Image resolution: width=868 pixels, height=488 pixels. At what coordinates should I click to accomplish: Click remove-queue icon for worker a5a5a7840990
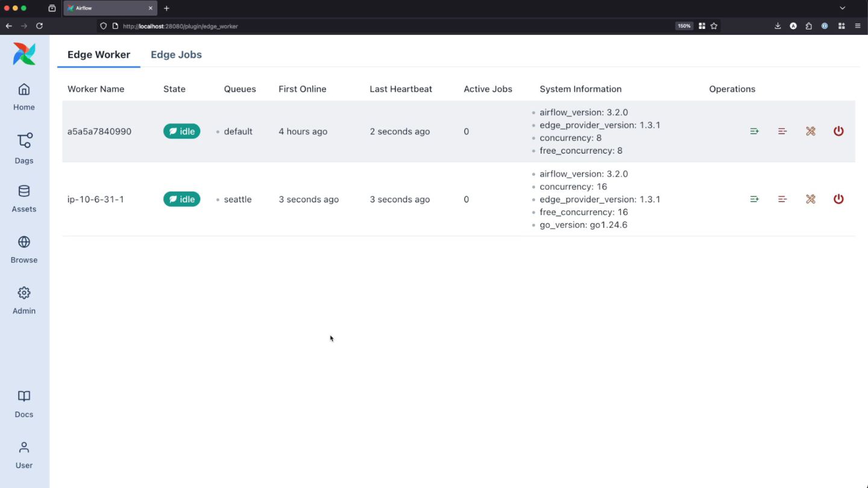point(782,131)
